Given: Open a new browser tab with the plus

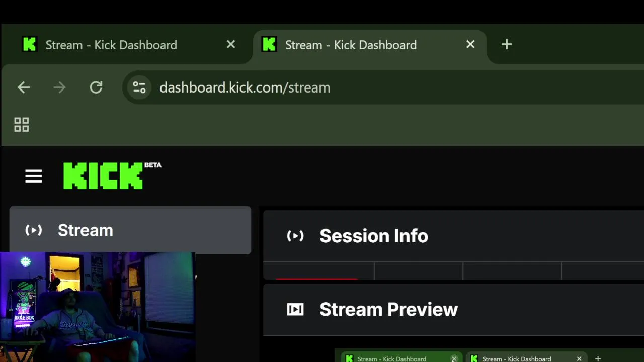Looking at the screenshot, I should point(507,44).
